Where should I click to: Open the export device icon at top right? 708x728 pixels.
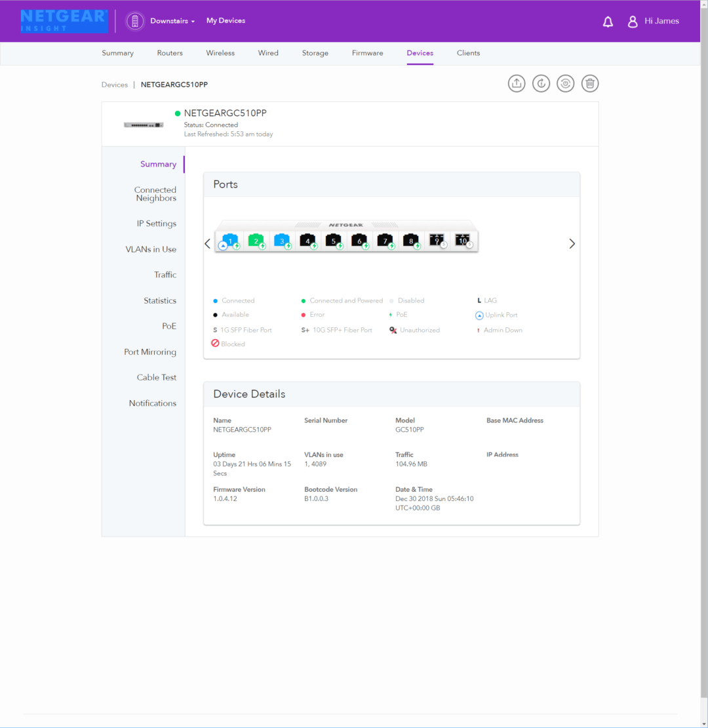[517, 83]
